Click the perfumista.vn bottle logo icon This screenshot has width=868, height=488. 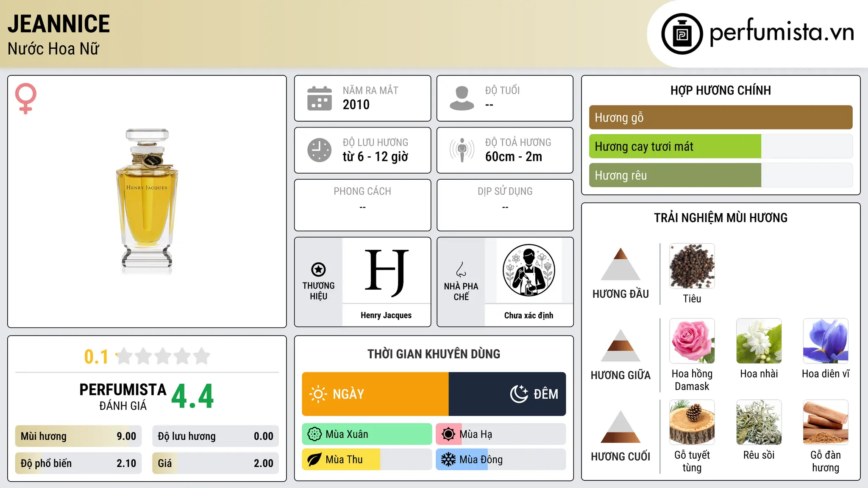point(682,34)
